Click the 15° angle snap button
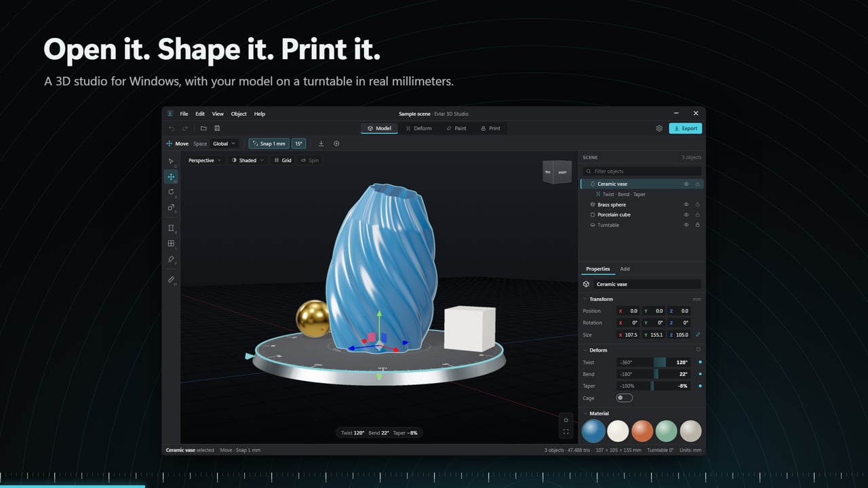This screenshot has width=868, height=488. tap(299, 144)
